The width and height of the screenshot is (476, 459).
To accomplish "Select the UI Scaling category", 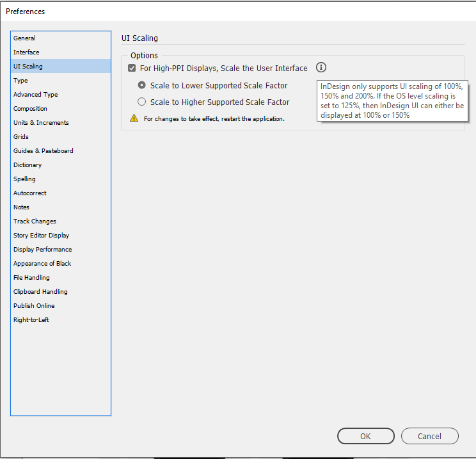I will point(61,66).
